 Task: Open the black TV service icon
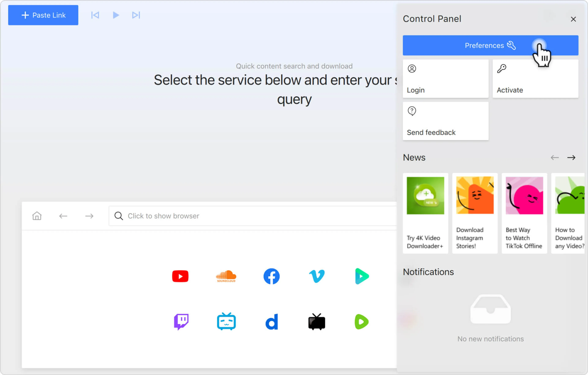(x=317, y=321)
